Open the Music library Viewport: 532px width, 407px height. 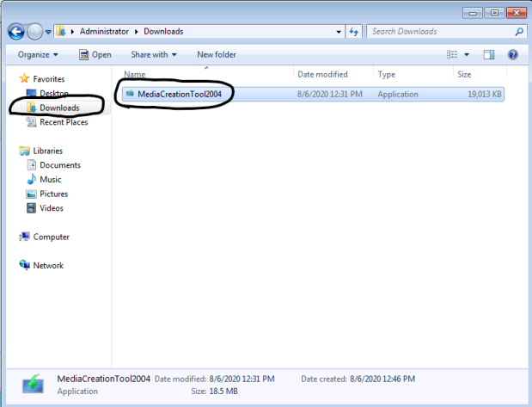point(50,179)
